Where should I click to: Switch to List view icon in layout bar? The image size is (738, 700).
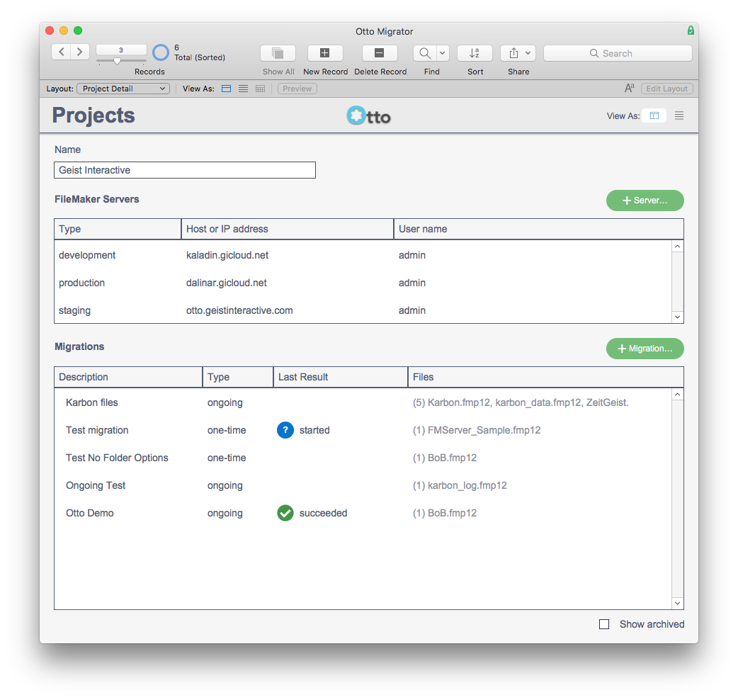(244, 89)
